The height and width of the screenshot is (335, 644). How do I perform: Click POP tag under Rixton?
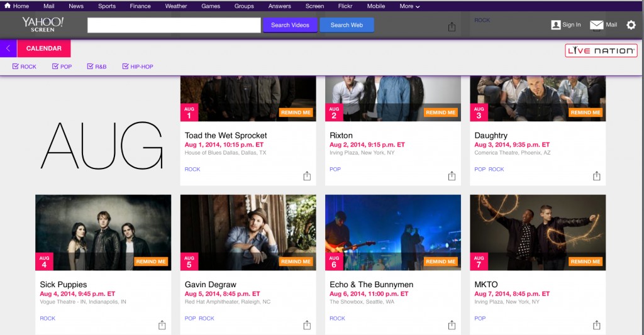[x=335, y=169]
